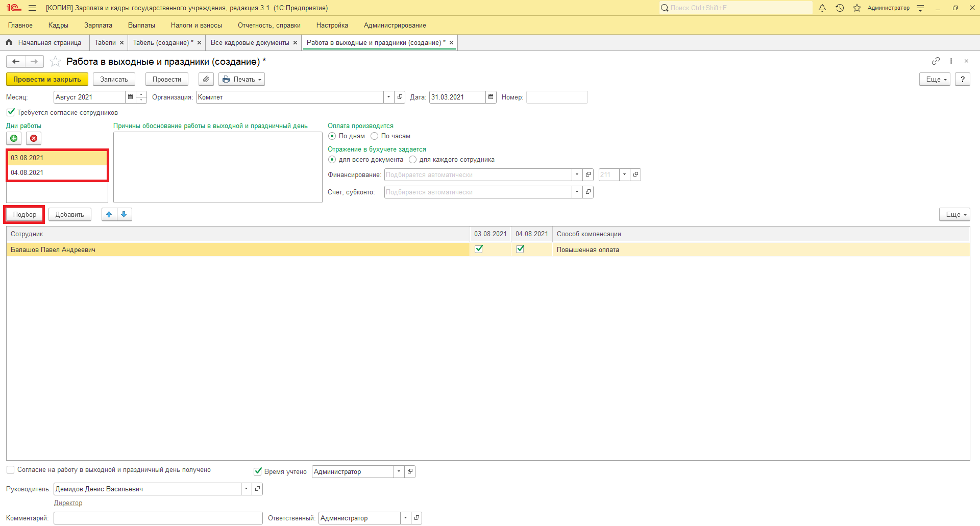This screenshot has width=980, height=526.
Task: Open history clock icon
Action: tap(840, 8)
